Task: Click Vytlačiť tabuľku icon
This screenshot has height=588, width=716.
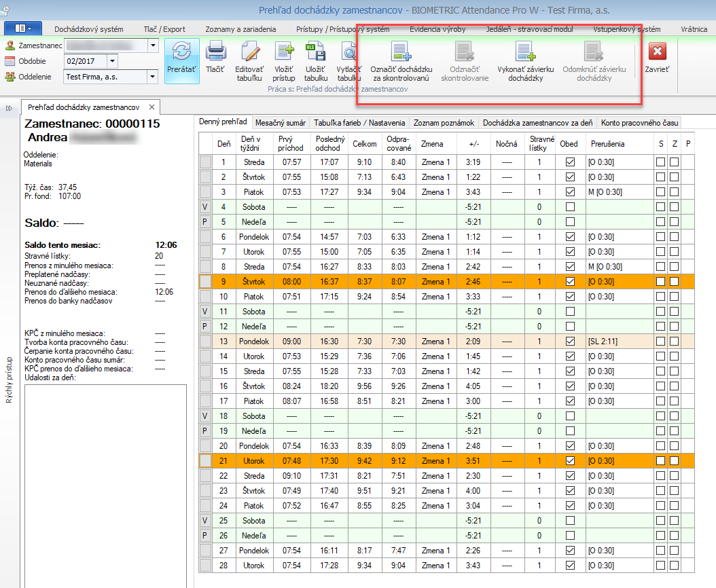Action: pos(349,51)
